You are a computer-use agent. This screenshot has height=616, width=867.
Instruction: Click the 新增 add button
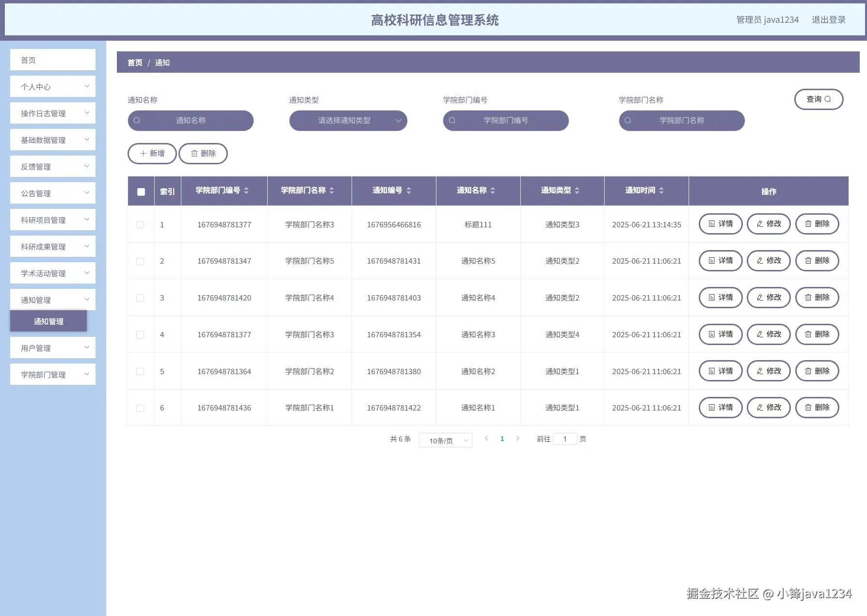click(152, 154)
